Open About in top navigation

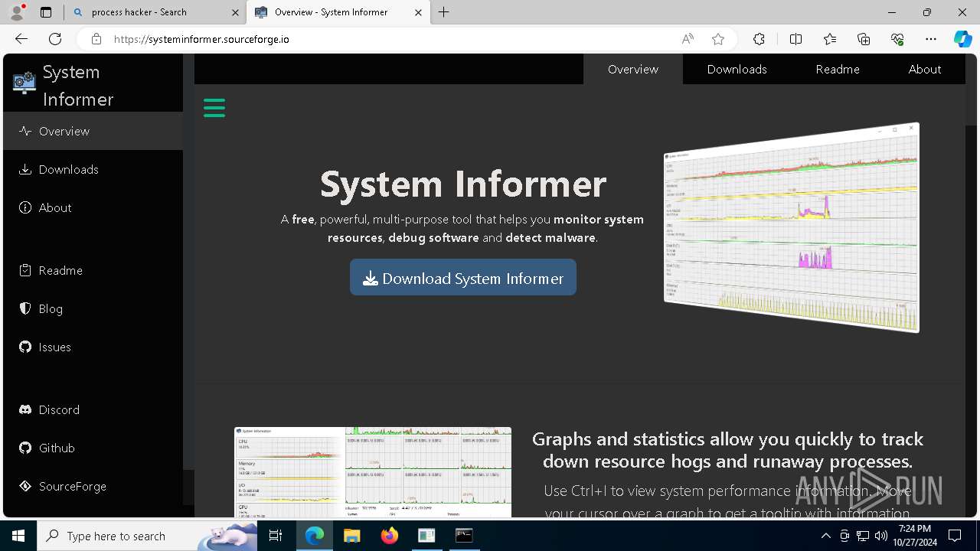pyautogui.click(x=925, y=69)
